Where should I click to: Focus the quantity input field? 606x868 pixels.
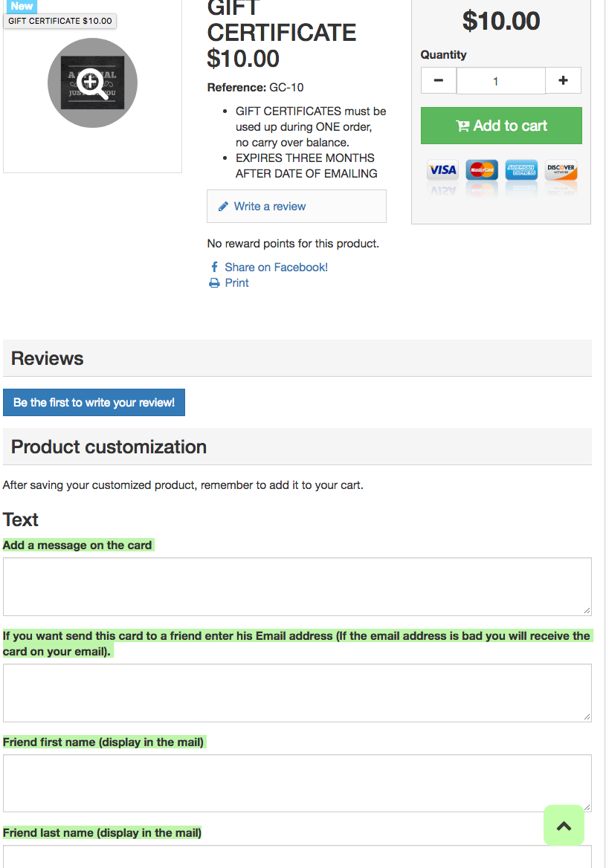500,81
